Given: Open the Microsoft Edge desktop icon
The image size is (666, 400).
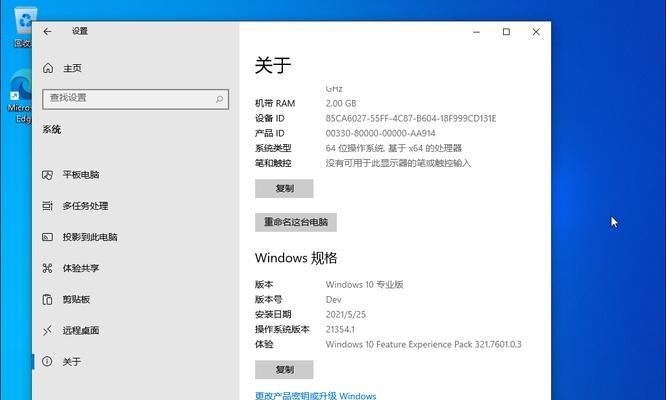Looking at the screenshot, I should pyautogui.click(x=20, y=96).
